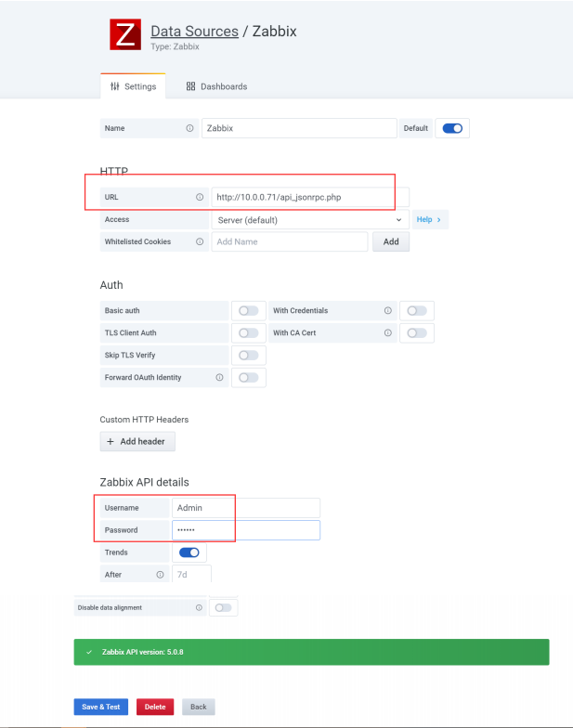
Task: Enable the Basic auth switch
Action: pyautogui.click(x=249, y=310)
